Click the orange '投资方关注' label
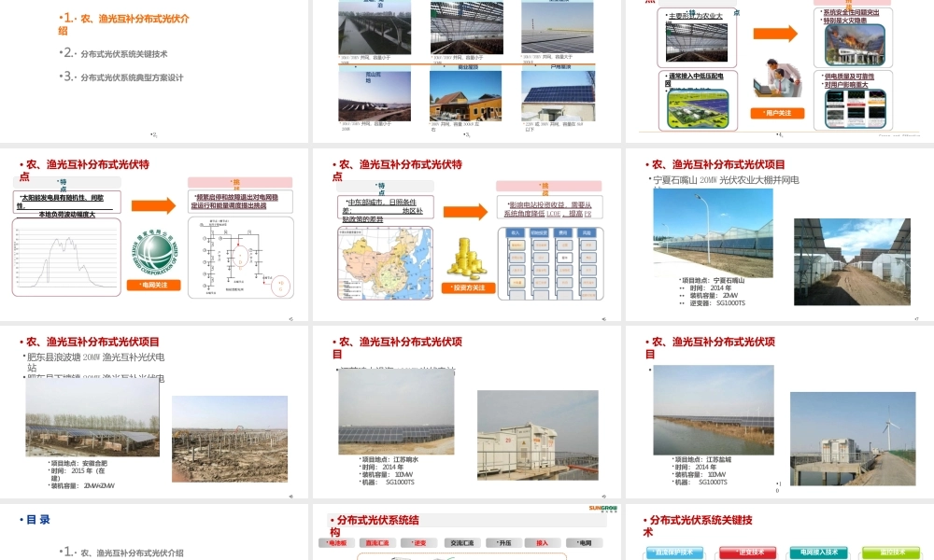Image resolution: width=934 pixels, height=560 pixels. (x=469, y=288)
